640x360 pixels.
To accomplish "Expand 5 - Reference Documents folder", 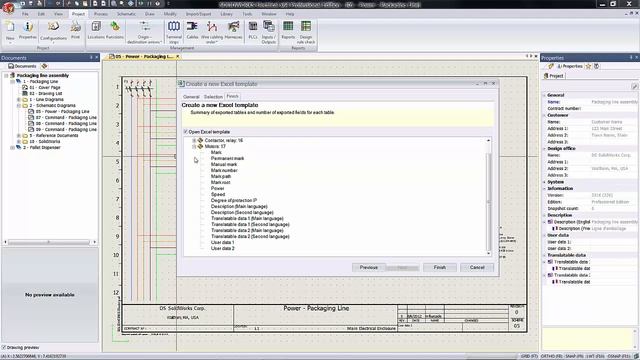I will pos(18,136).
